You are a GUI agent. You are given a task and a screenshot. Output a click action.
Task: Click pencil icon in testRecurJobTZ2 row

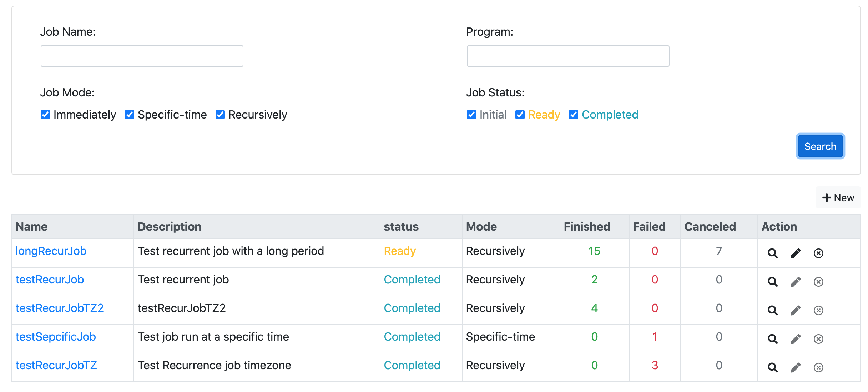click(796, 310)
